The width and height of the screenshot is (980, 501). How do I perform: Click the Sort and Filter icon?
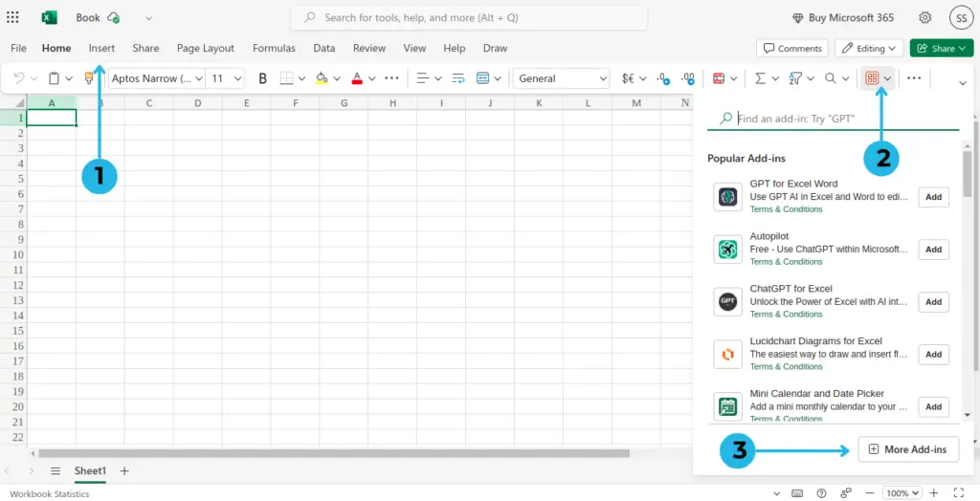[x=795, y=78]
